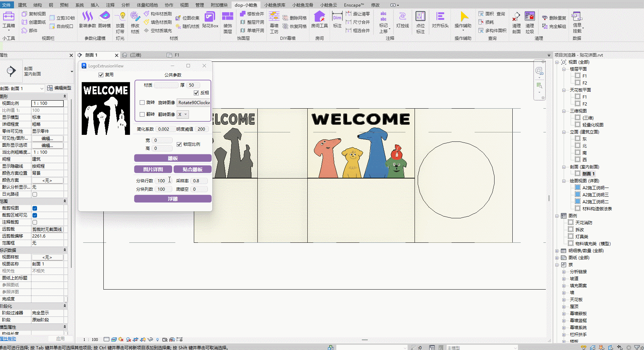This screenshot has width=644, height=350.
Task: Click the 分块行数 input field
Action: click(x=163, y=181)
